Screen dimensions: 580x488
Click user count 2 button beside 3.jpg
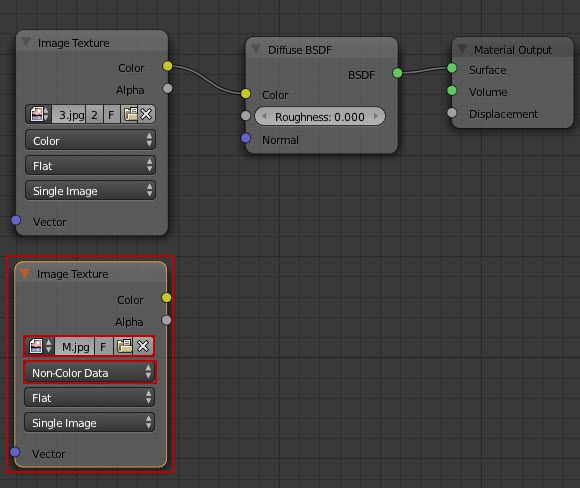(95, 114)
